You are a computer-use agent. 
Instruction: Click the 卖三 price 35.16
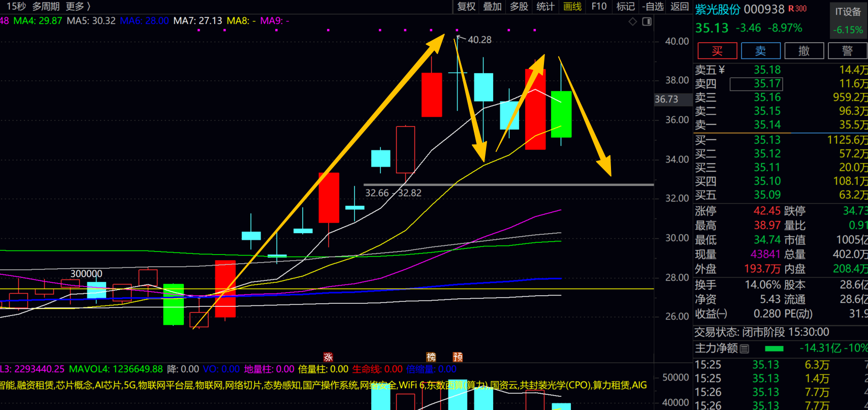767,97
